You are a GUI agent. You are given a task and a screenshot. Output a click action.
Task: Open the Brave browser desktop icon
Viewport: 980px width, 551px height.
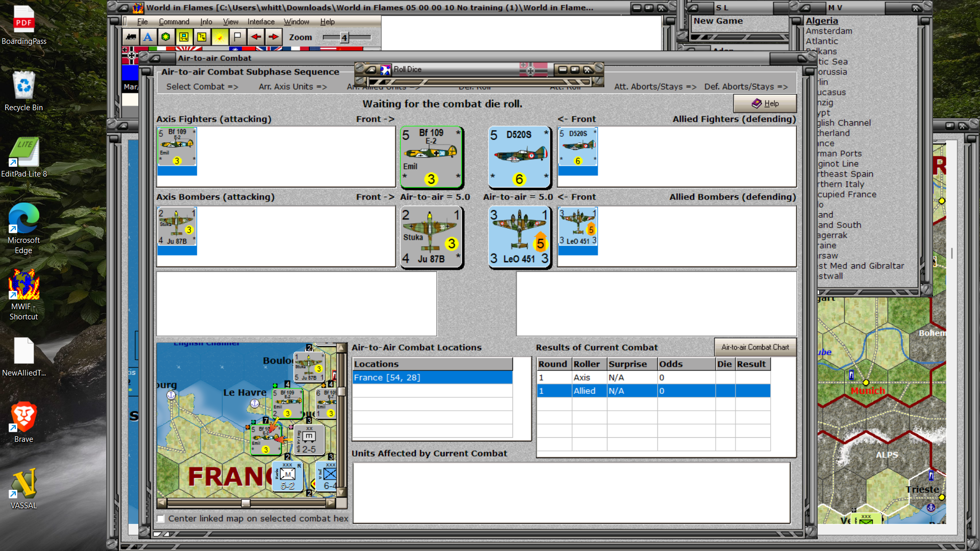[23, 422]
